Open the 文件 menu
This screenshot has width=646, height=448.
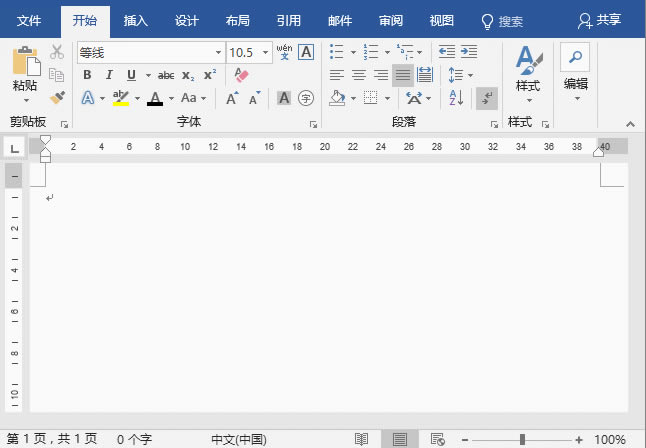click(29, 21)
